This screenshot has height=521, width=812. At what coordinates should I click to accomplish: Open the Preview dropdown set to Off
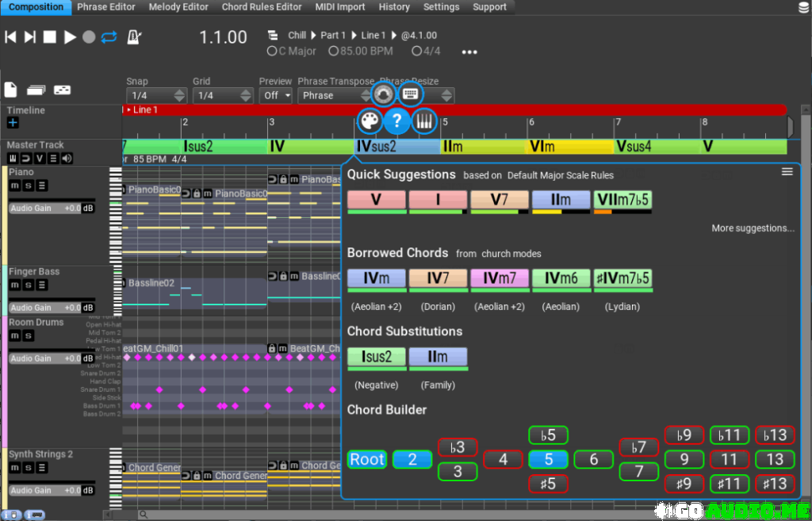click(275, 95)
